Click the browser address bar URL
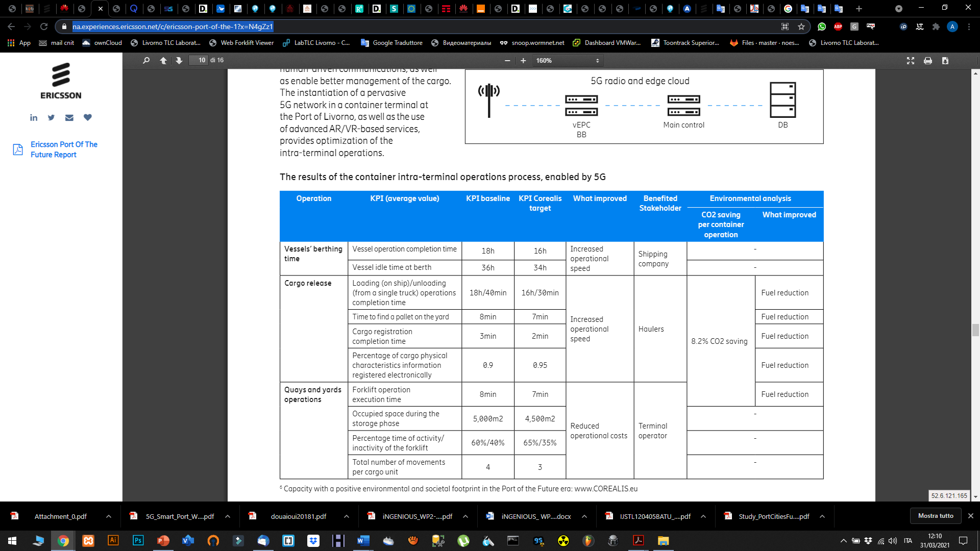Image resolution: width=980 pixels, height=551 pixels. pyautogui.click(x=173, y=27)
